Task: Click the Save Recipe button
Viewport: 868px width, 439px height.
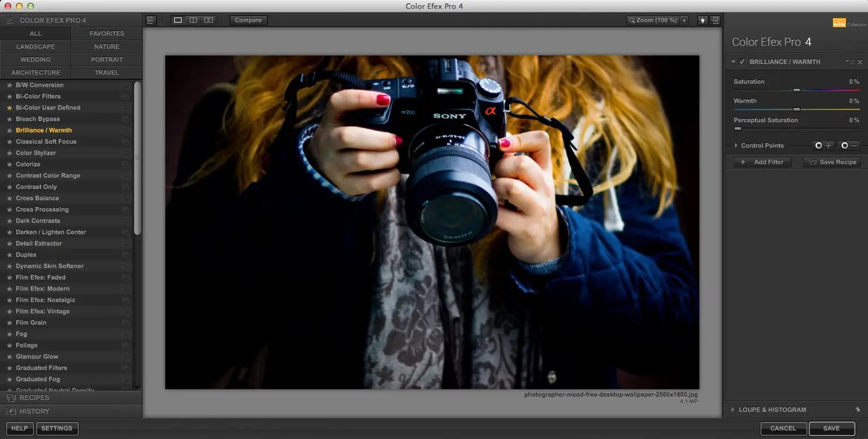Action: [832, 162]
